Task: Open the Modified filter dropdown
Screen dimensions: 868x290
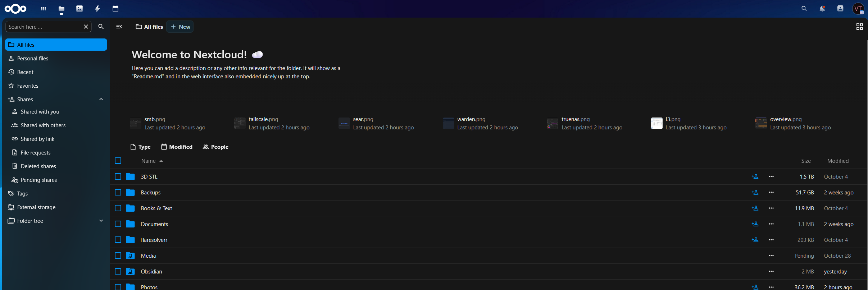Action: coord(177,147)
